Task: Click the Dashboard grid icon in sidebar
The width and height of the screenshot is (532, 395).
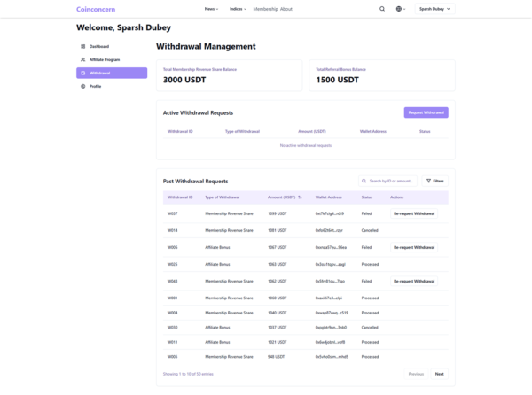Action: pyautogui.click(x=83, y=46)
